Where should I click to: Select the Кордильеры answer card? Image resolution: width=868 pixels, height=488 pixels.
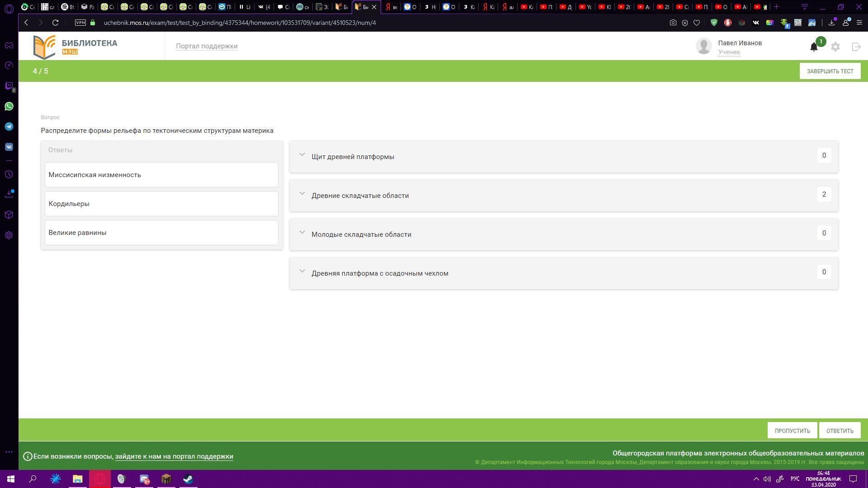161,204
